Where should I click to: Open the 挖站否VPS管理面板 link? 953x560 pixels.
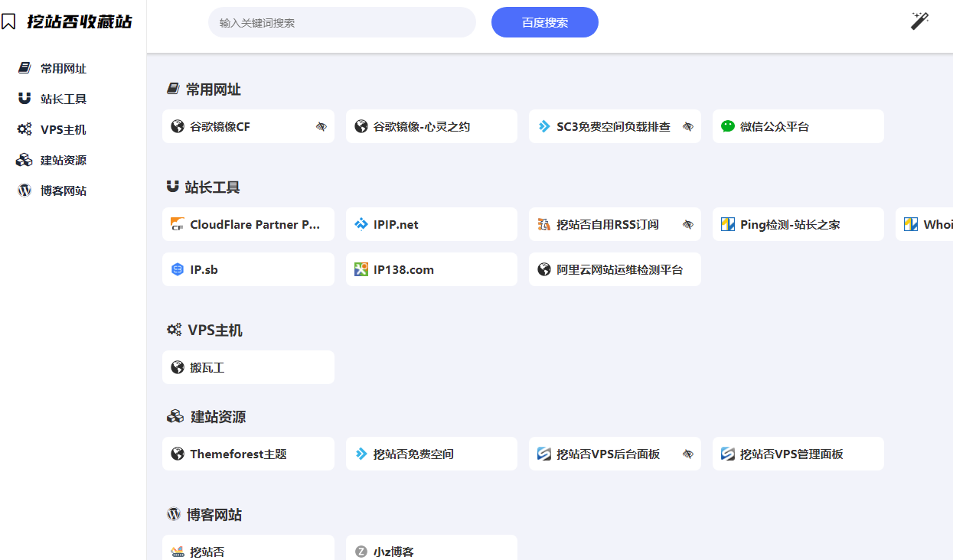(798, 454)
